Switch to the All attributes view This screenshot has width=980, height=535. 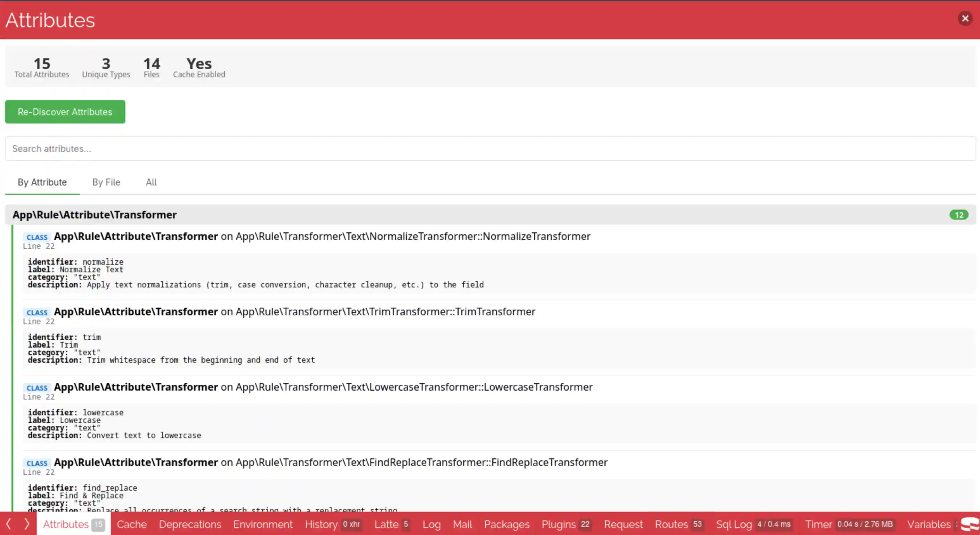[151, 182]
